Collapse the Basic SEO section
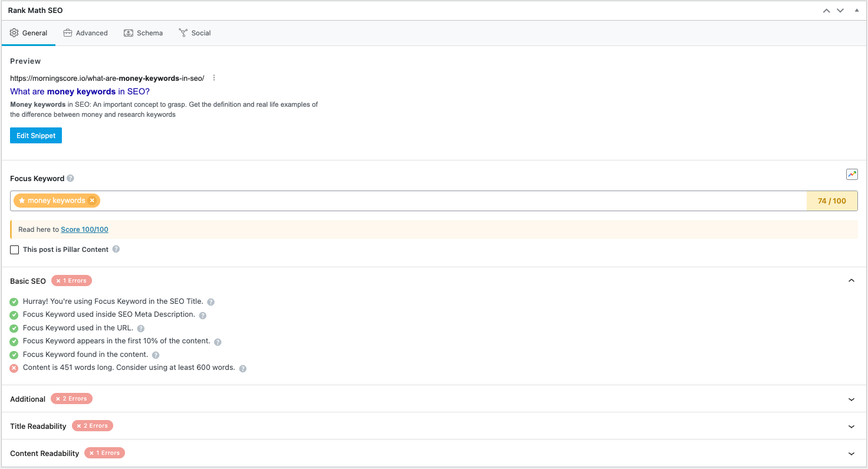 pyautogui.click(x=851, y=281)
